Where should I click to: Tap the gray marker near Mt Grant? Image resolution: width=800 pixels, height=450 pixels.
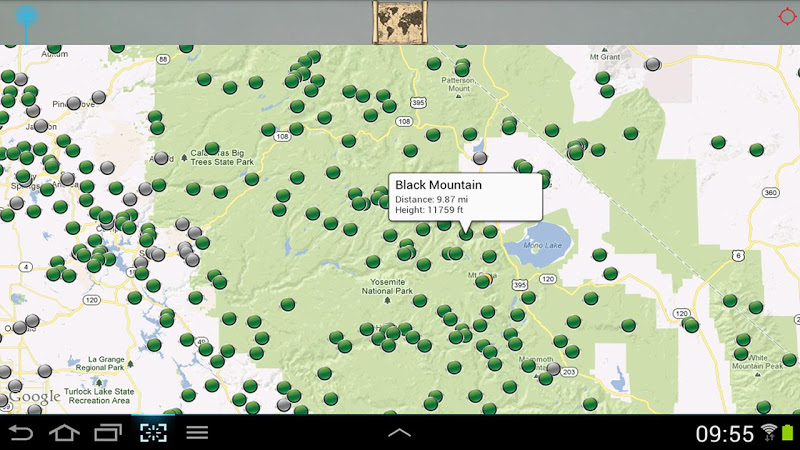(x=653, y=64)
